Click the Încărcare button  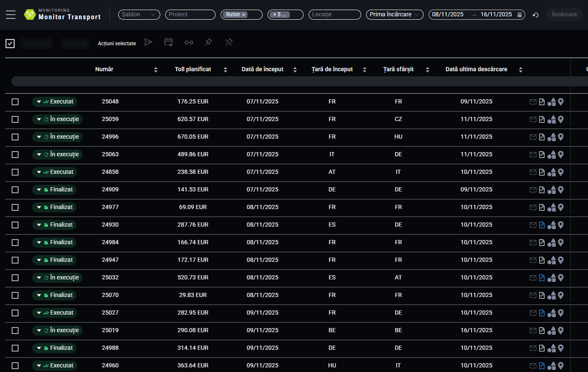[564, 14]
